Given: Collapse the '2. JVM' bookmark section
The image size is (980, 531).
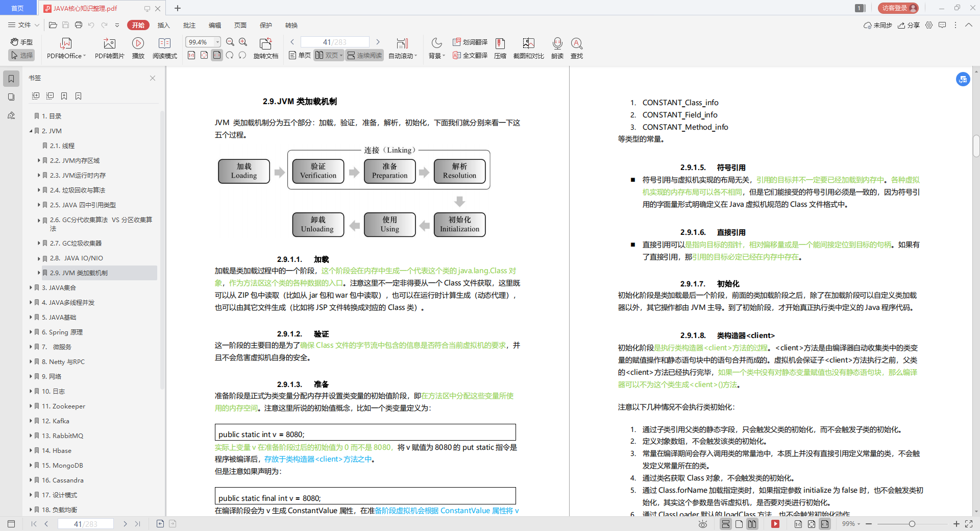Looking at the screenshot, I should [x=31, y=131].
